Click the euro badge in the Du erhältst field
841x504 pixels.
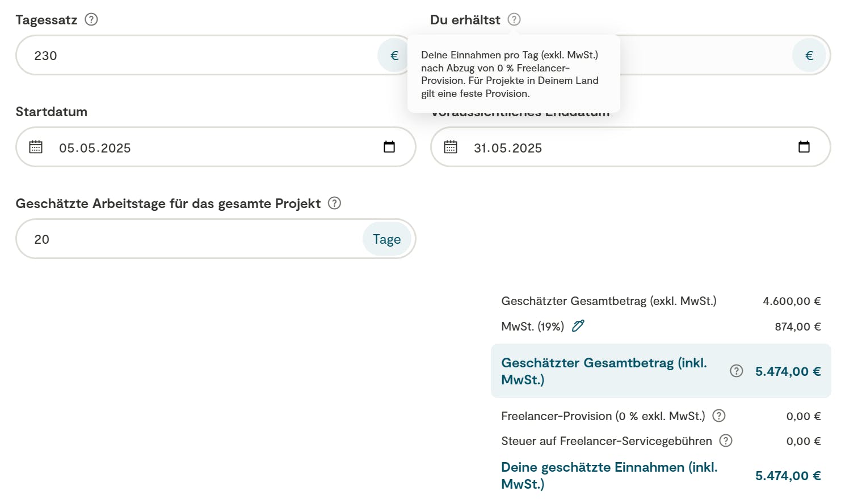click(809, 56)
